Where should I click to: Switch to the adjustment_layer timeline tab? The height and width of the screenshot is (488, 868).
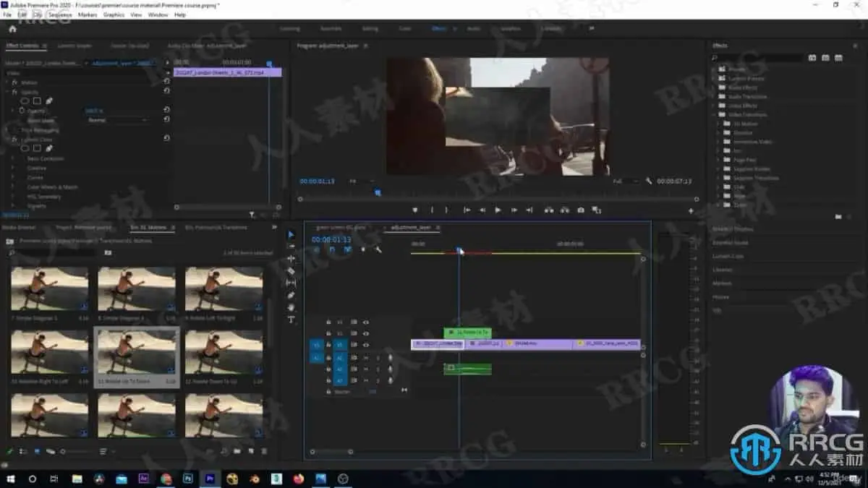(x=411, y=228)
